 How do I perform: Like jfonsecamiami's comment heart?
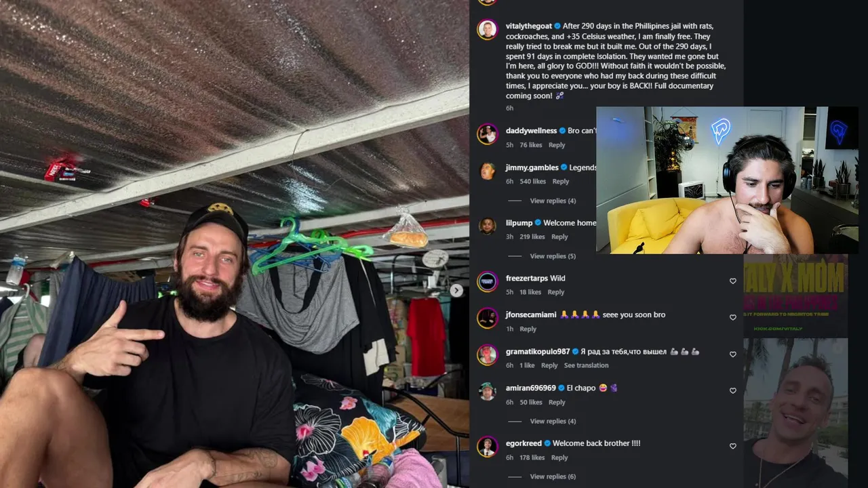click(x=732, y=317)
